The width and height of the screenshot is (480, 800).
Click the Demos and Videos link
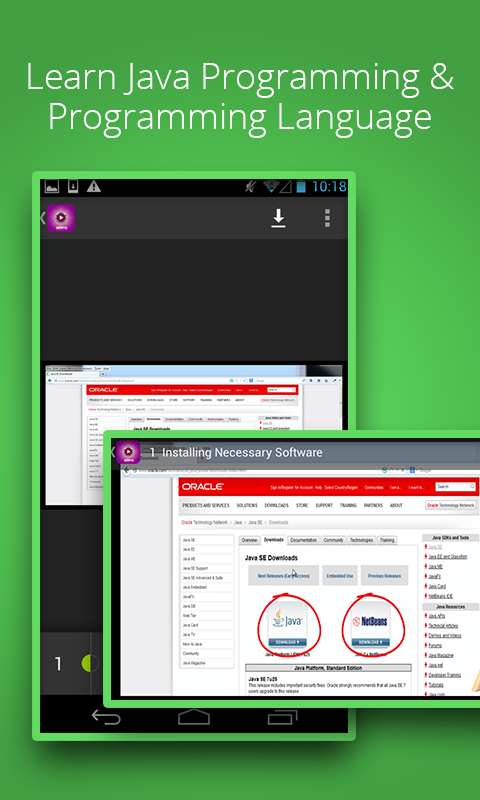[445, 636]
